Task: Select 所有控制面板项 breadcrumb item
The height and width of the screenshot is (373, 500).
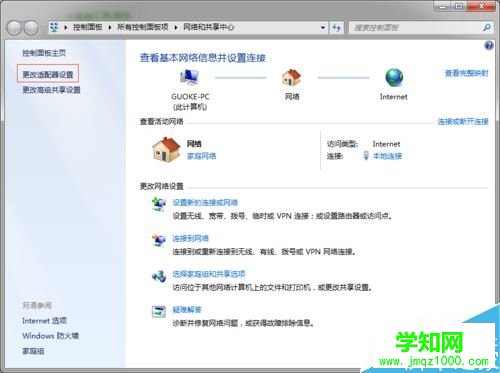Action: (143, 27)
